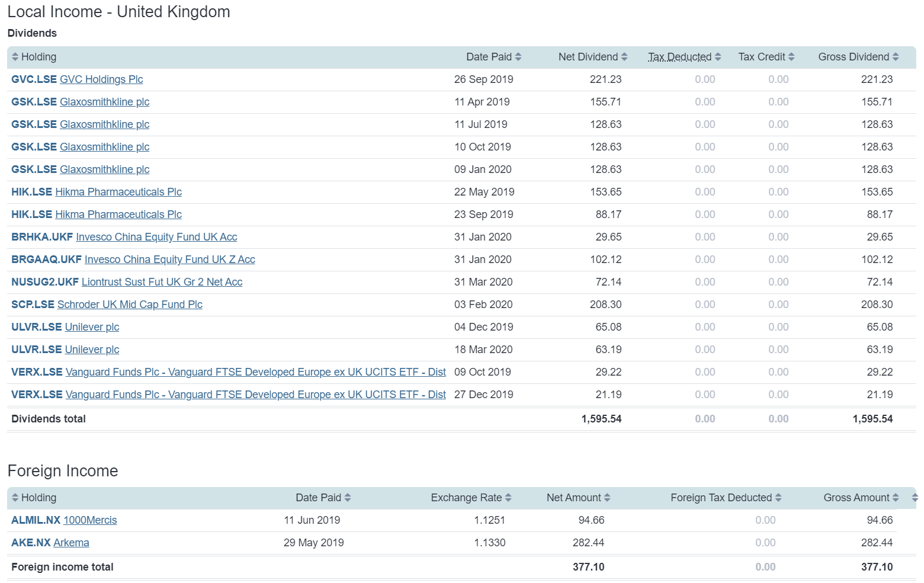Select the date 26 Sep 2019
Screen dimensions: 924x583
pos(484,79)
